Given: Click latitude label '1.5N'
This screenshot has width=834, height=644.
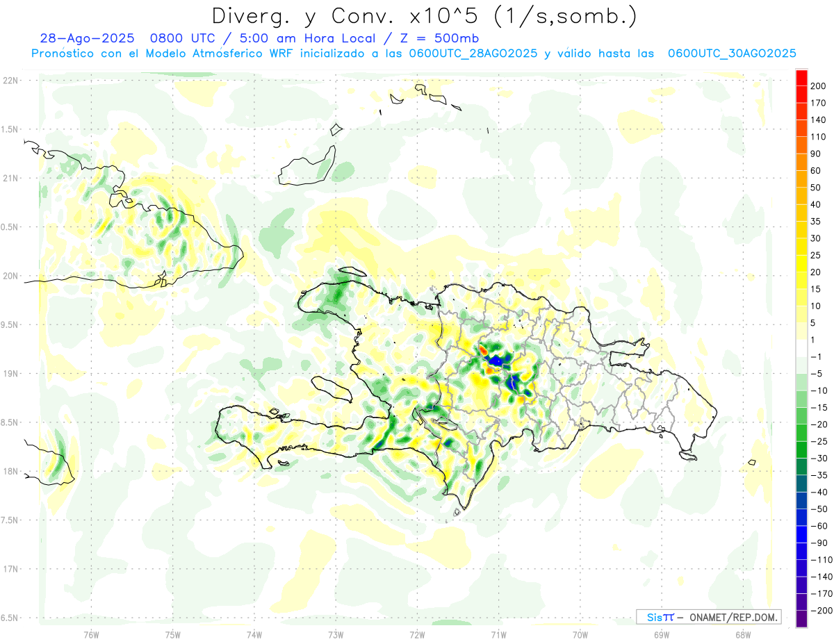Looking at the screenshot, I should pyautogui.click(x=8, y=129).
